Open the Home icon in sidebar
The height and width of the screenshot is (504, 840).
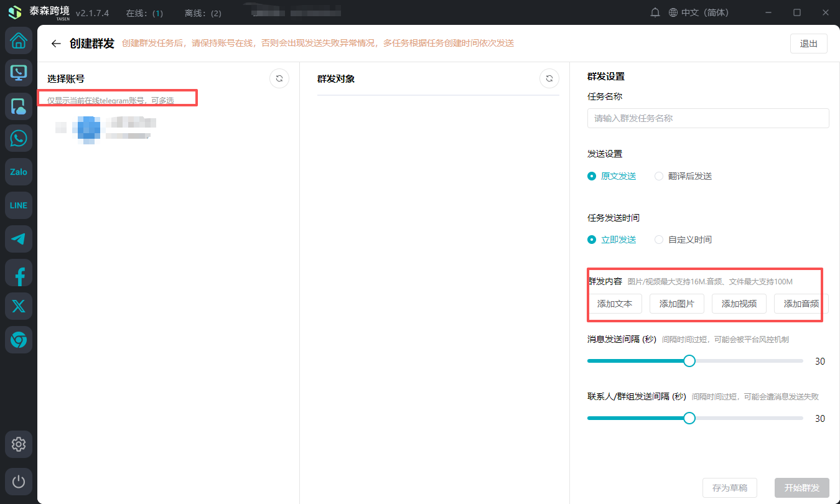pyautogui.click(x=19, y=41)
